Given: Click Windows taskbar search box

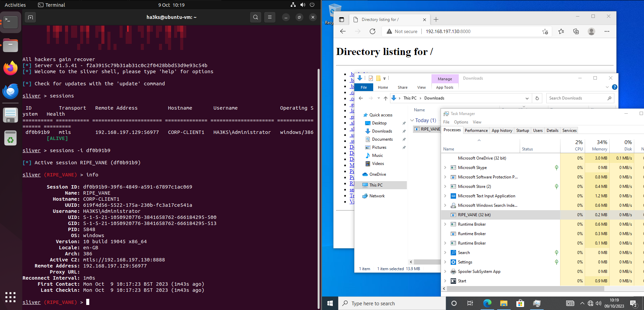Looking at the screenshot, I should 392,303.
